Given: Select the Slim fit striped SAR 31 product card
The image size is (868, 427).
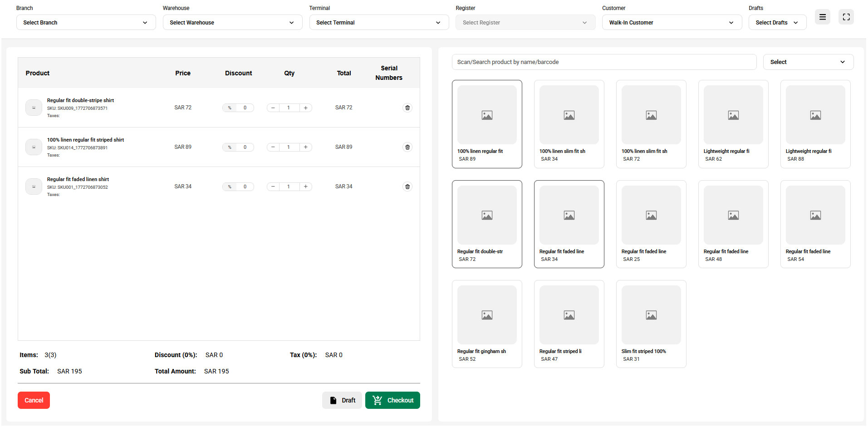Looking at the screenshot, I should pyautogui.click(x=651, y=324).
